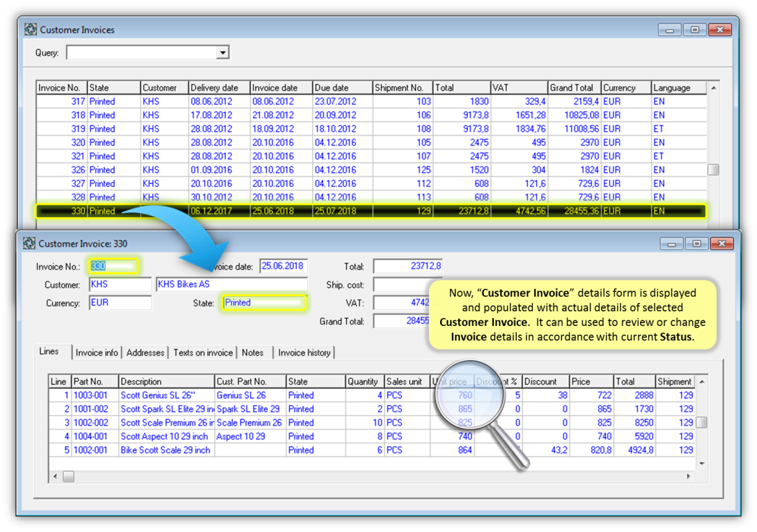This screenshot has height=532, width=757.
Task: Sort invoices by Delivery date column header
Action: click(219, 88)
